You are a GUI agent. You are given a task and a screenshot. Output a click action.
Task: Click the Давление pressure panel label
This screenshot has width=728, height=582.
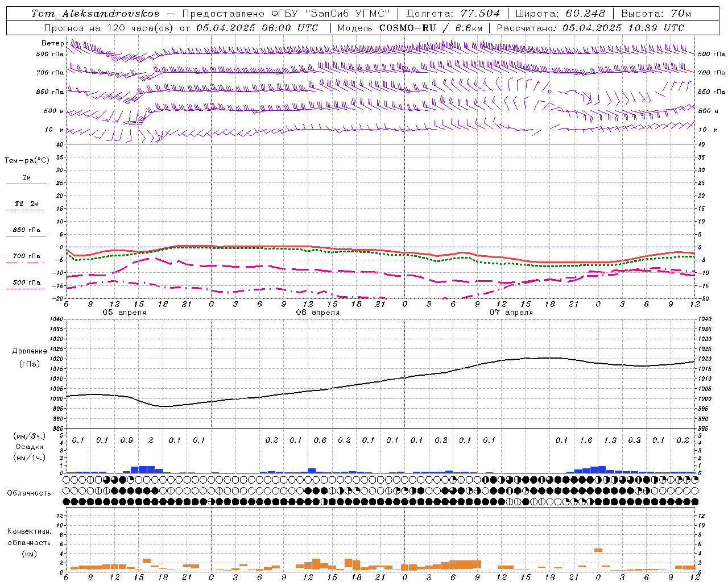click(30, 351)
